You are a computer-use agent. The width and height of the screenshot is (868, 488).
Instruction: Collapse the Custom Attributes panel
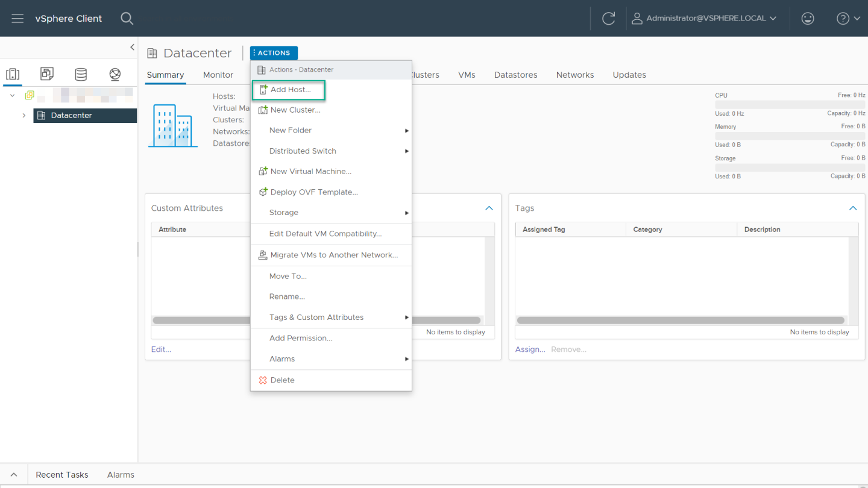[489, 208]
